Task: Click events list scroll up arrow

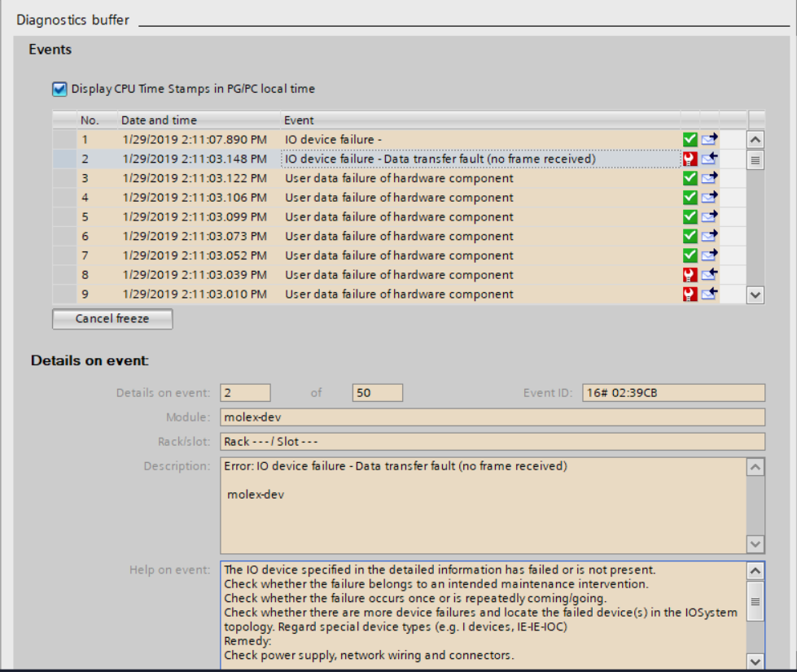Action: point(755,139)
